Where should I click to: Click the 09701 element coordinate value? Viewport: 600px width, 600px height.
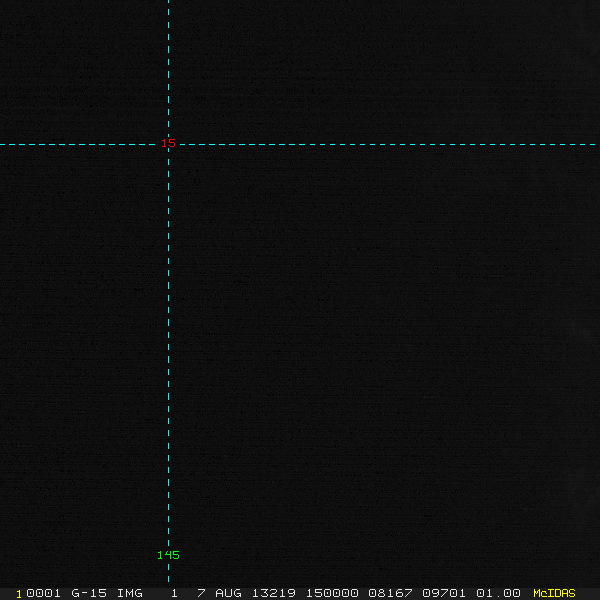point(444,593)
